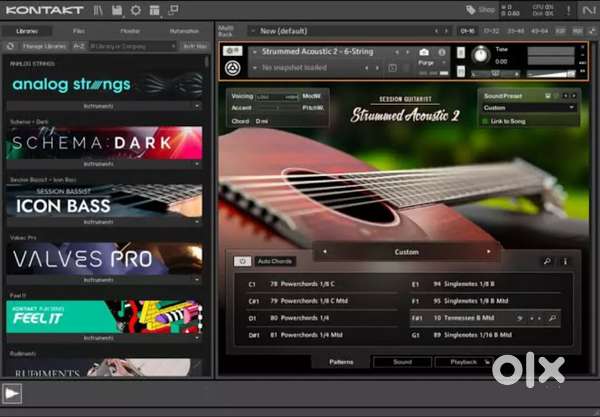Open the Shop tag icon

tap(471, 10)
